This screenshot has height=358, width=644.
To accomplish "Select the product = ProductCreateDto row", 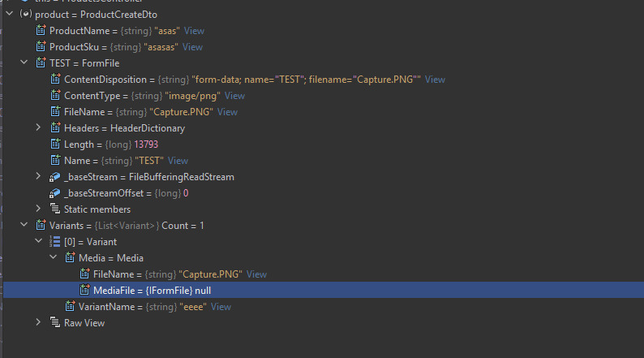I will tap(324, 15).
